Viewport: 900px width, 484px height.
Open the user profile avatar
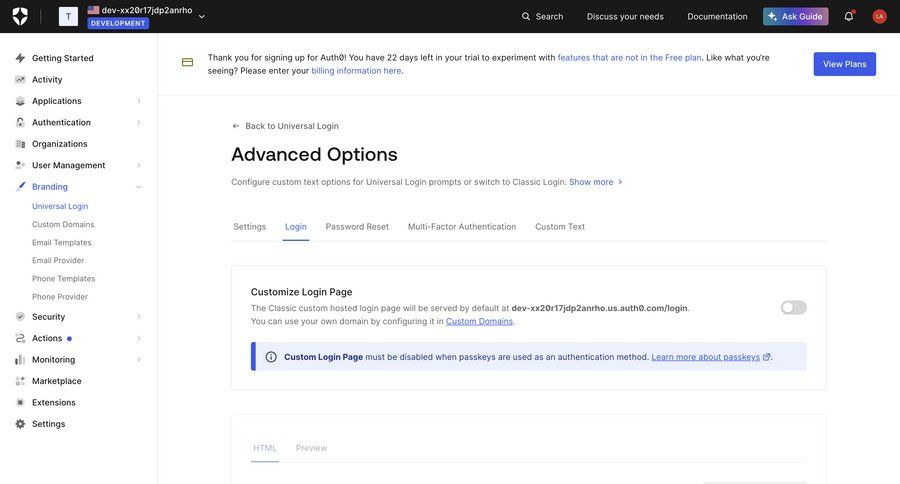pyautogui.click(x=879, y=16)
